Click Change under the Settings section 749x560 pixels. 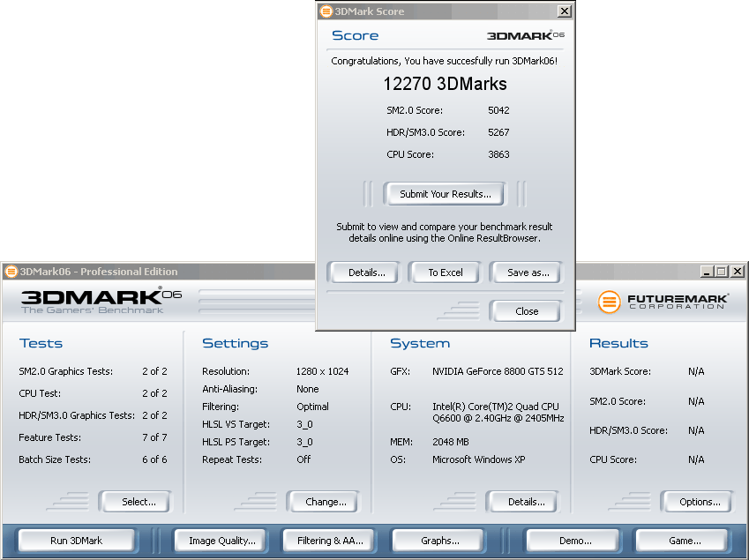click(326, 502)
